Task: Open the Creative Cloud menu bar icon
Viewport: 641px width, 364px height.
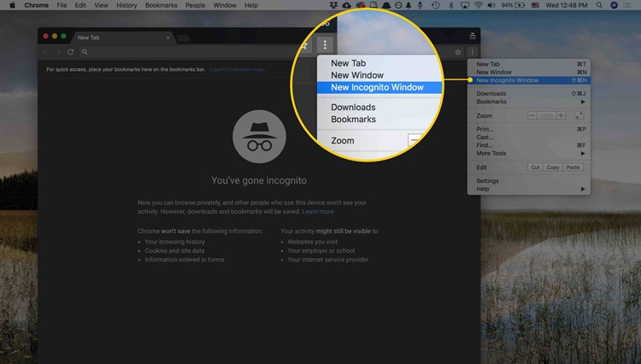Action: [x=360, y=5]
